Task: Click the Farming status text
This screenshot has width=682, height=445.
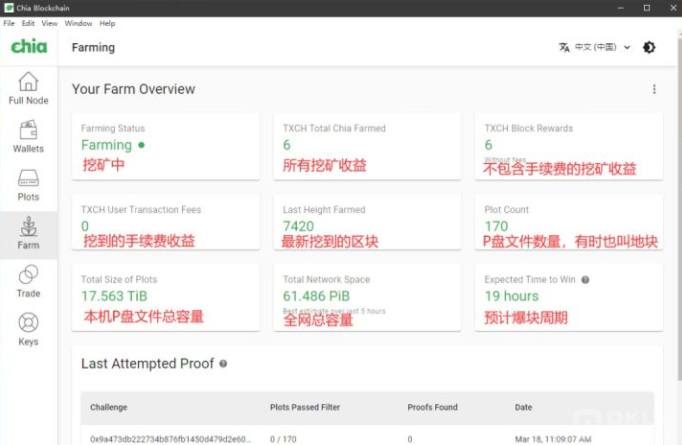Action: (x=107, y=145)
